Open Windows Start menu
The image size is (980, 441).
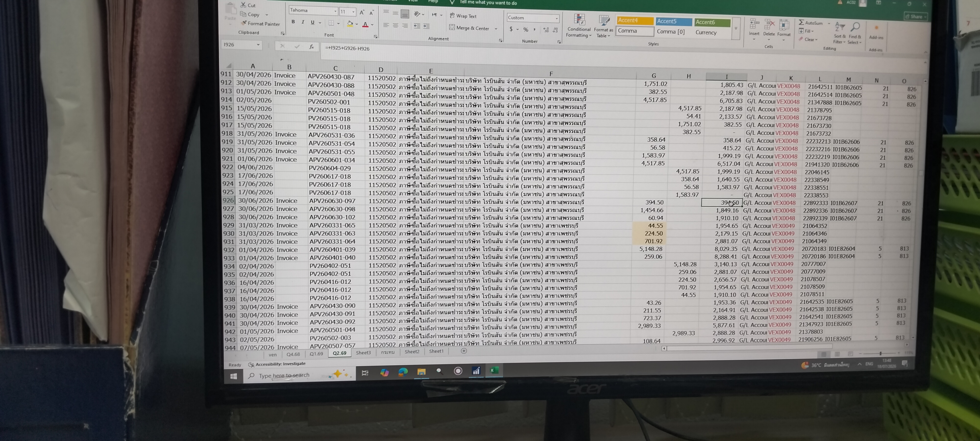(233, 376)
